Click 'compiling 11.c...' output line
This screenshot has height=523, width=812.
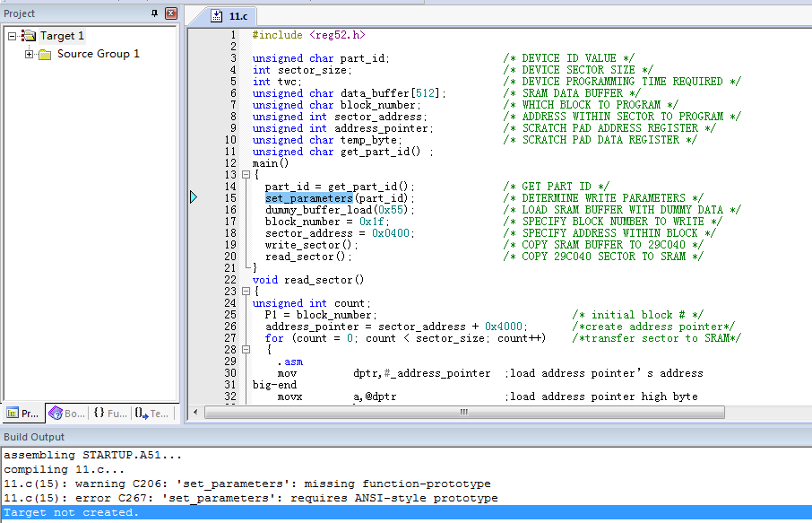65,469
